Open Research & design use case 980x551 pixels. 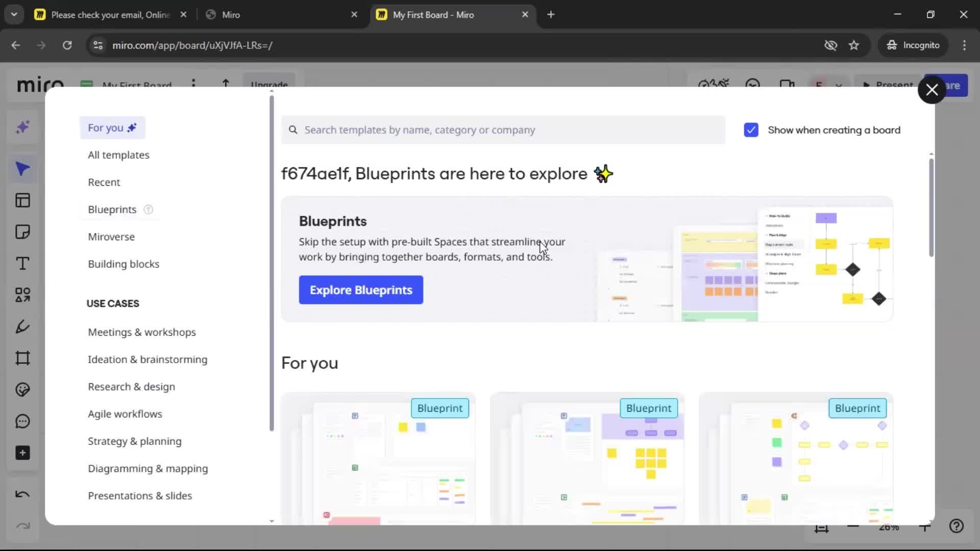[x=131, y=387]
